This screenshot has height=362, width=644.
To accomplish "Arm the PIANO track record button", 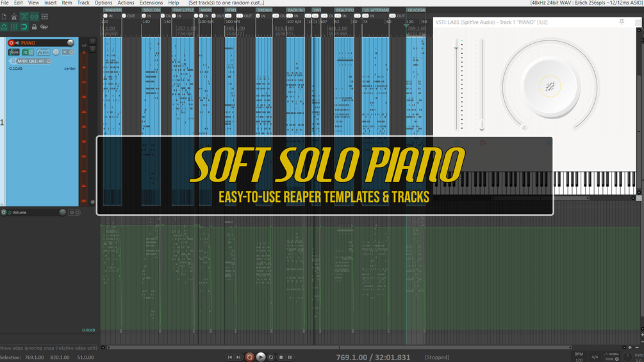I will click(11, 43).
